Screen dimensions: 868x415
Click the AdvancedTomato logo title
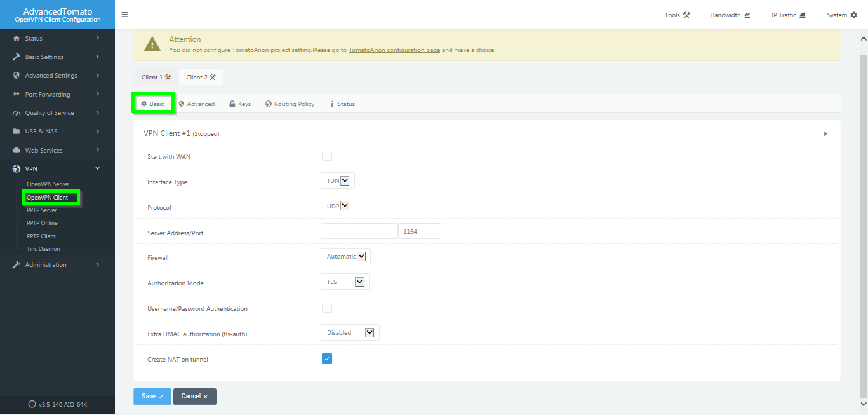click(x=58, y=11)
